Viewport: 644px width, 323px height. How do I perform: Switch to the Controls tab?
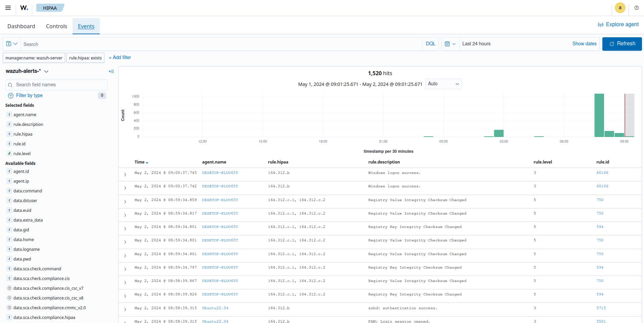pyautogui.click(x=56, y=26)
